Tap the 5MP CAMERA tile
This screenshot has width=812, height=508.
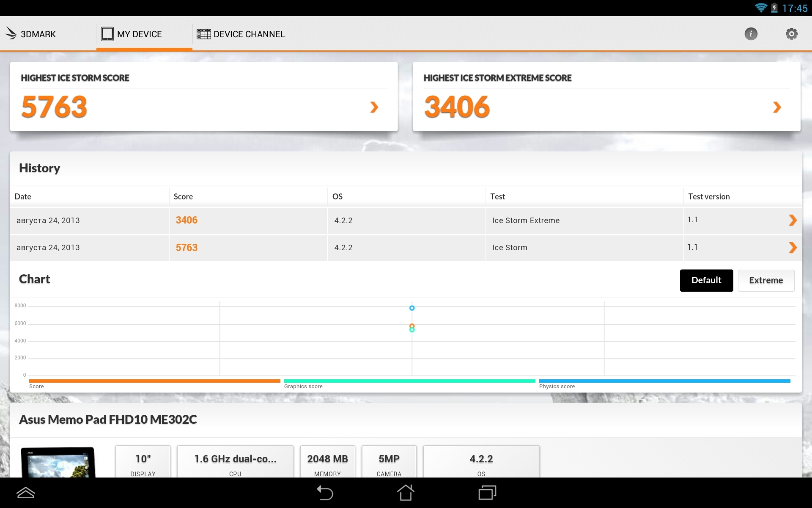(389, 462)
